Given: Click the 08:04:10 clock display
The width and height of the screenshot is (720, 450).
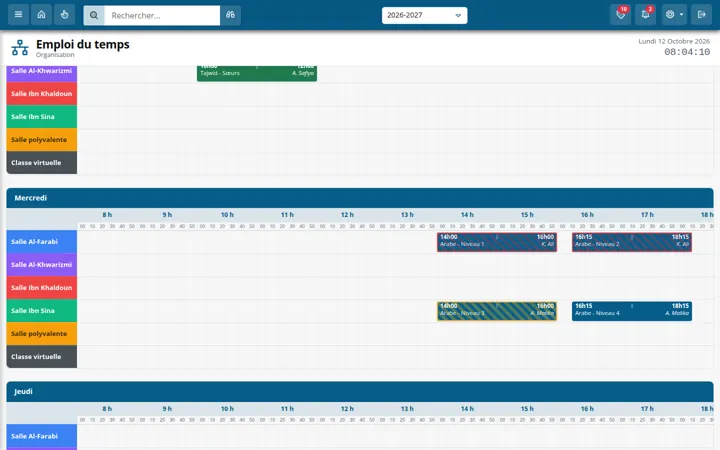Looking at the screenshot, I should [687, 52].
